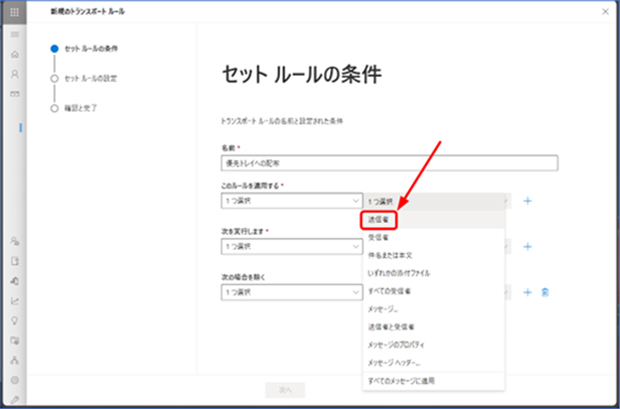The image size is (620, 409).
Task: Go to Home via the house icon
Action: click(15, 54)
